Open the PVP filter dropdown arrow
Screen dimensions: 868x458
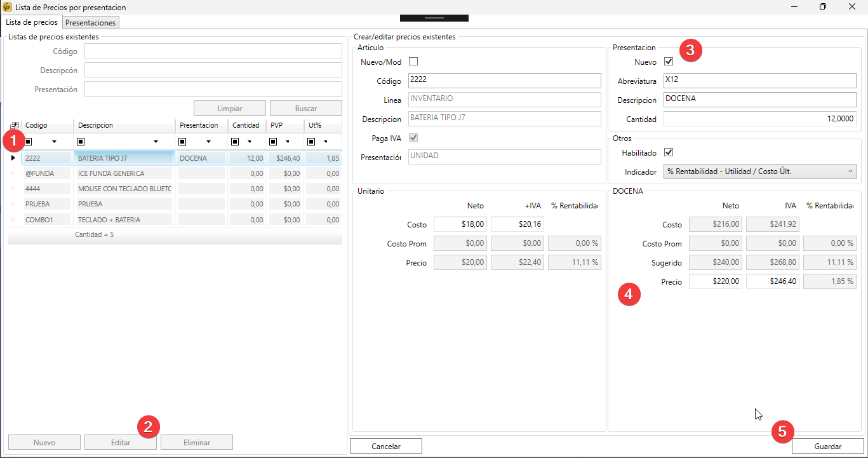(x=288, y=142)
